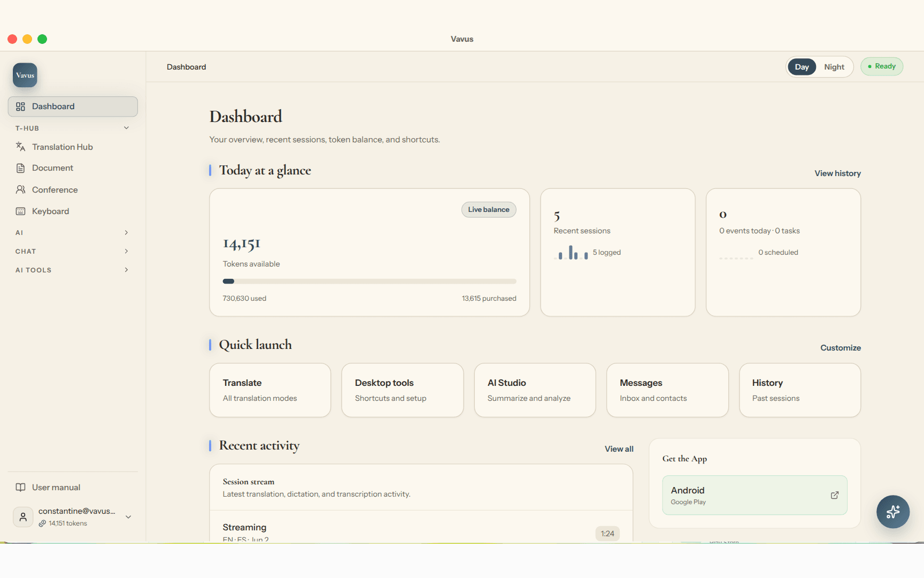The height and width of the screenshot is (578, 924).
Task: Click the Dashboard breadcrumb in top bar
Action: point(186,67)
